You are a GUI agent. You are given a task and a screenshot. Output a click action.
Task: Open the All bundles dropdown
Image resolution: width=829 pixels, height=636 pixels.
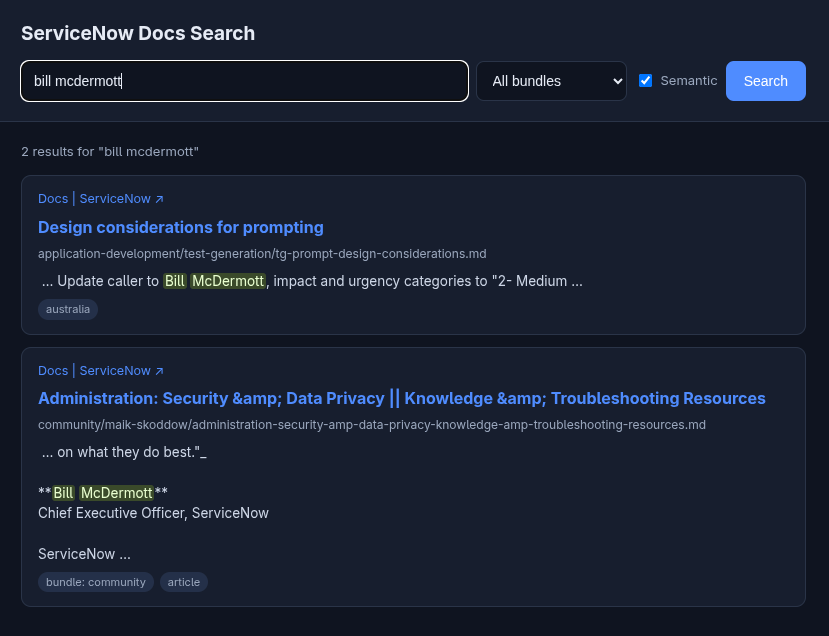[551, 81]
